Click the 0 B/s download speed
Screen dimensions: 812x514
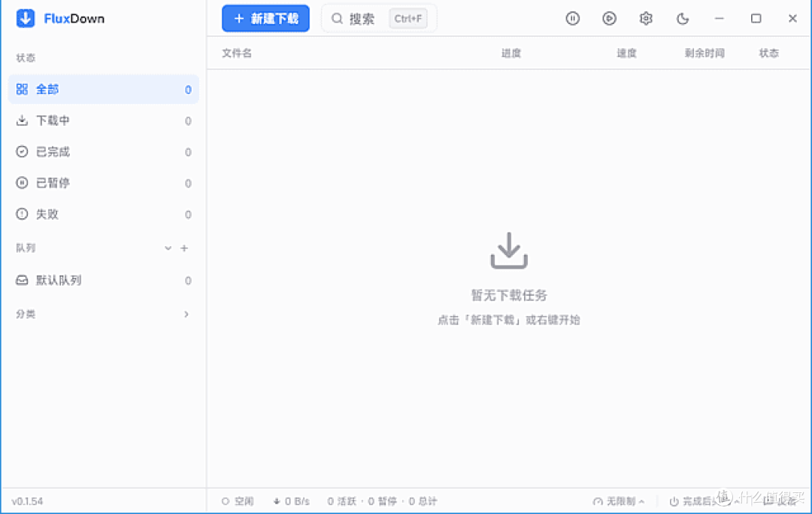[x=292, y=501]
